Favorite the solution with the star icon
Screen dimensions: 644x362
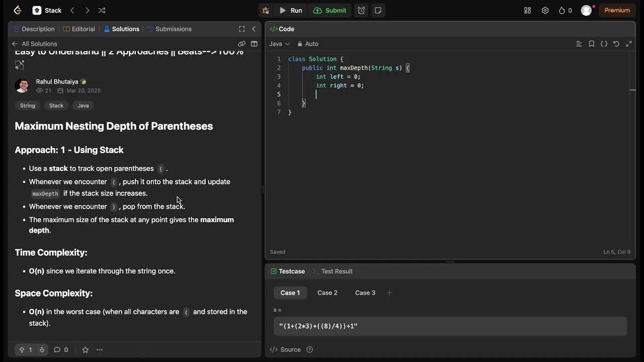click(x=85, y=349)
